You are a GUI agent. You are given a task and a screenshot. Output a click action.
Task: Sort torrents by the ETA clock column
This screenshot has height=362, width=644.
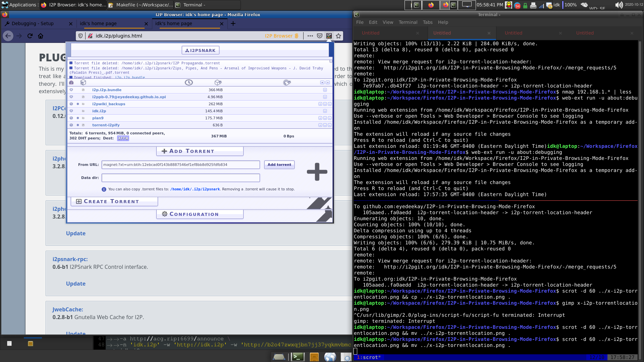pyautogui.click(x=189, y=82)
